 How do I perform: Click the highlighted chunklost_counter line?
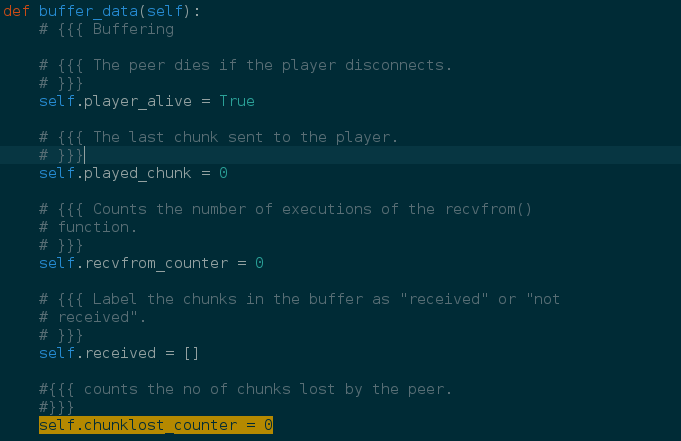(x=156, y=426)
